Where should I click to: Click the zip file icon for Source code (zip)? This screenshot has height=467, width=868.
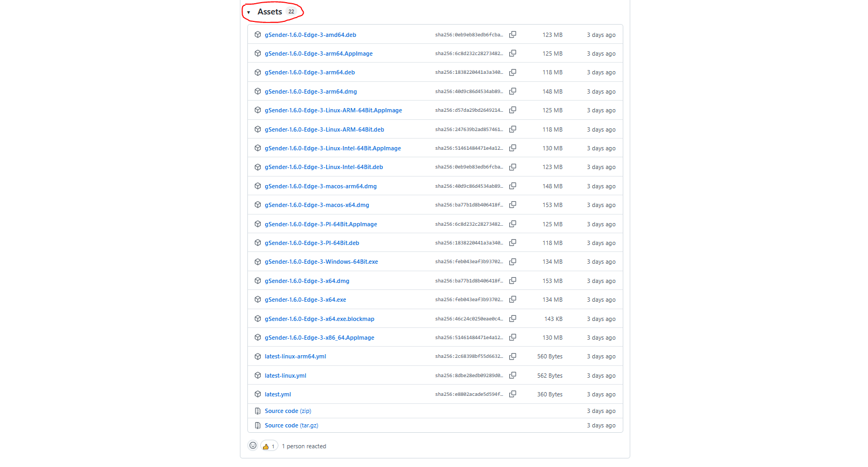tap(258, 411)
